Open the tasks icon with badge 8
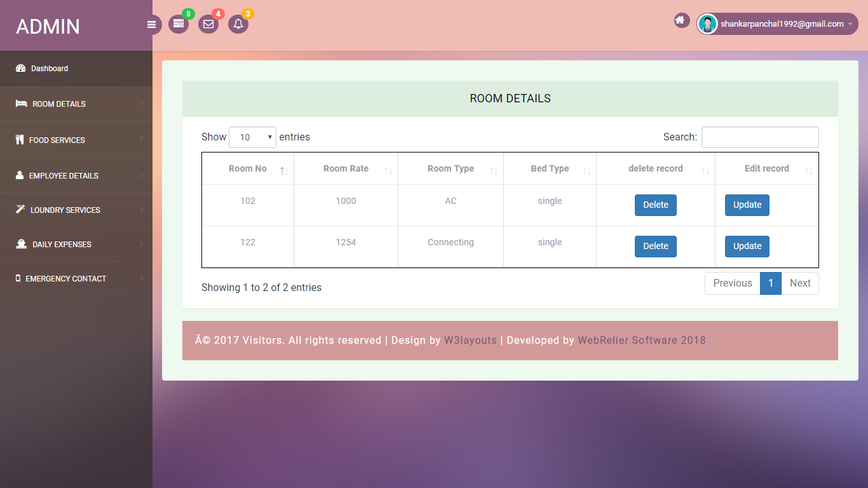The image size is (868, 488). (179, 24)
